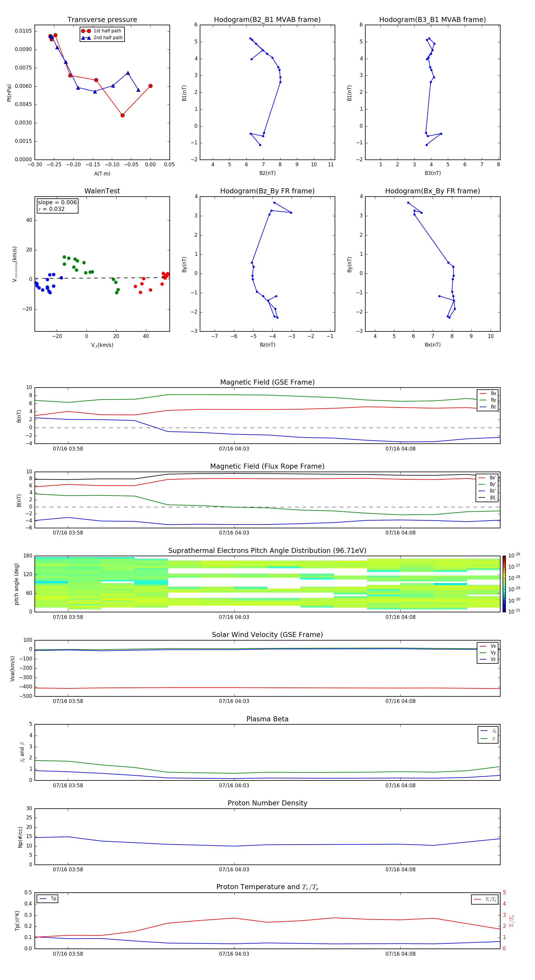Select 'Bz' in the GSE magnetic field legend
The width and height of the screenshot is (535, 980).
(x=488, y=407)
